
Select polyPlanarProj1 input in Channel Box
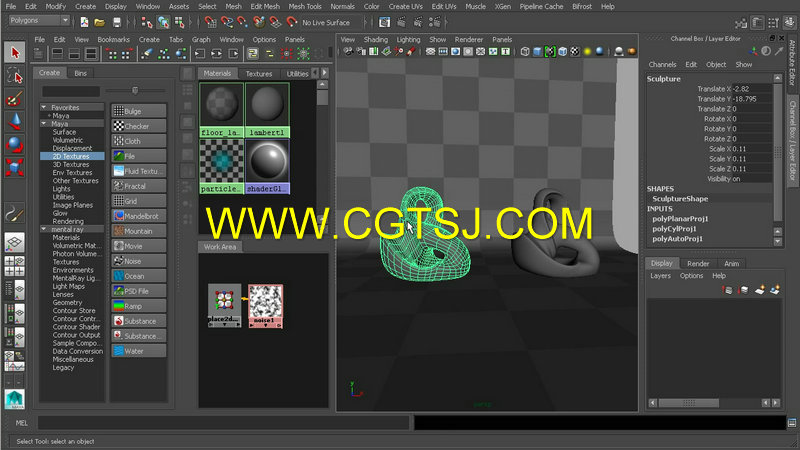tap(680, 218)
